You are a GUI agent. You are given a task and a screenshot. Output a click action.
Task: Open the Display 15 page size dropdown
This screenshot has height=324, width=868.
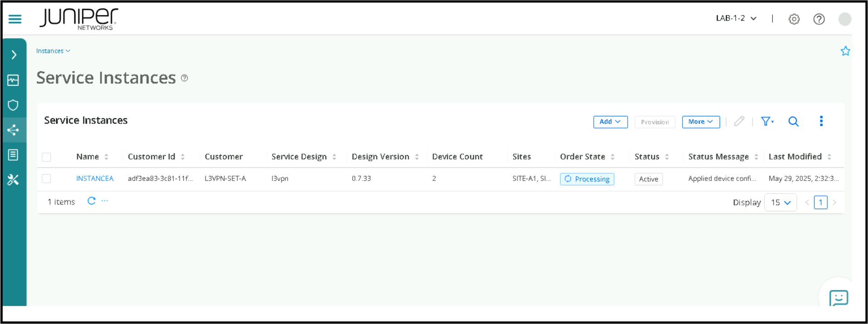pos(780,202)
